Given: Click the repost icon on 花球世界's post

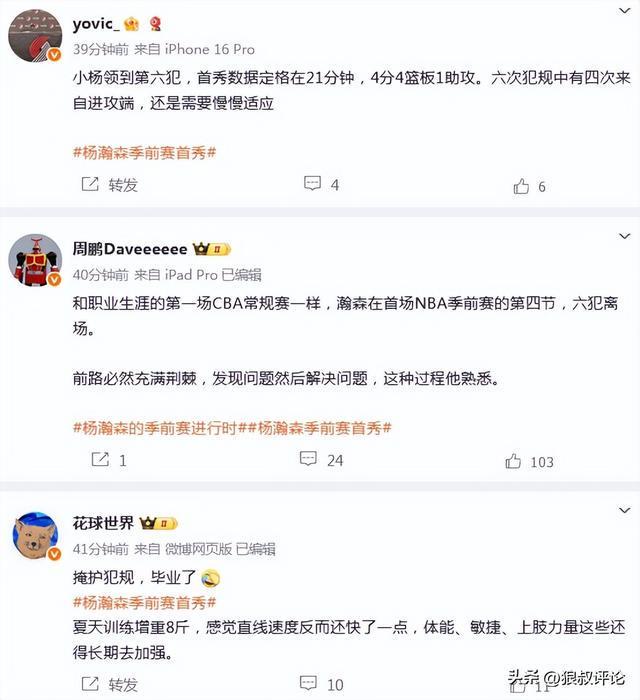Looking at the screenshot, I should [x=90, y=683].
